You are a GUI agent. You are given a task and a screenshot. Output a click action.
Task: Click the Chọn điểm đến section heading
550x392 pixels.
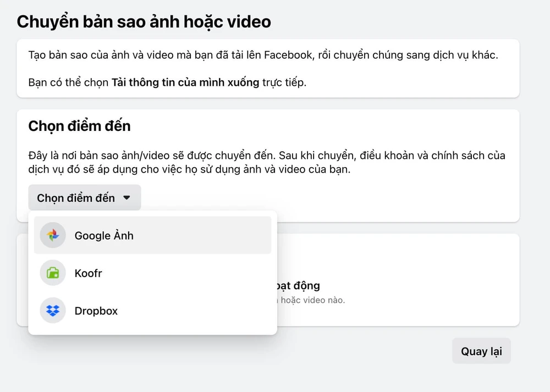pyautogui.click(x=79, y=126)
